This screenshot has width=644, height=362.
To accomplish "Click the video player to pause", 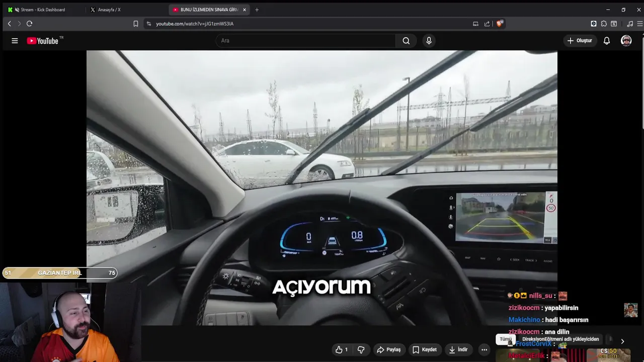I will pyautogui.click(x=322, y=188).
